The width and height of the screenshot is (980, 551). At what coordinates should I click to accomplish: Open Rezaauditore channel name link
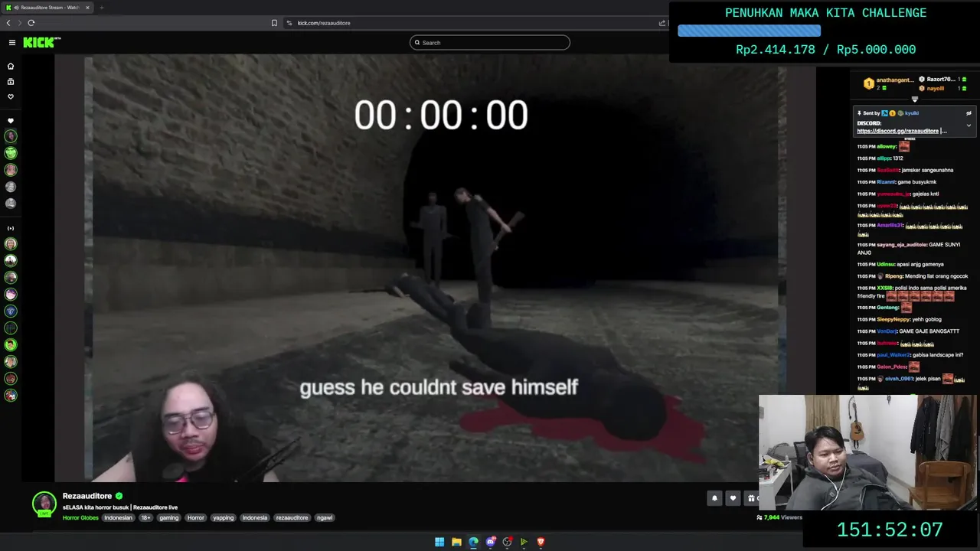click(87, 496)
